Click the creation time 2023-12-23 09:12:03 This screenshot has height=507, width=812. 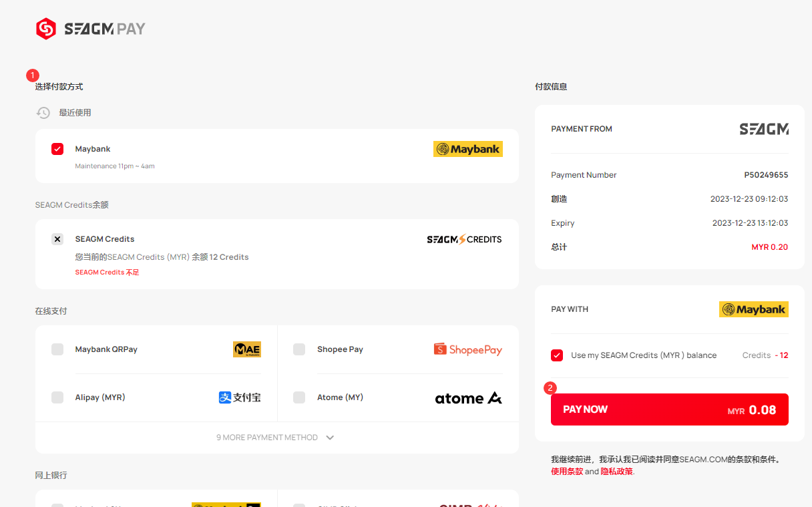[x=749, y=199]
